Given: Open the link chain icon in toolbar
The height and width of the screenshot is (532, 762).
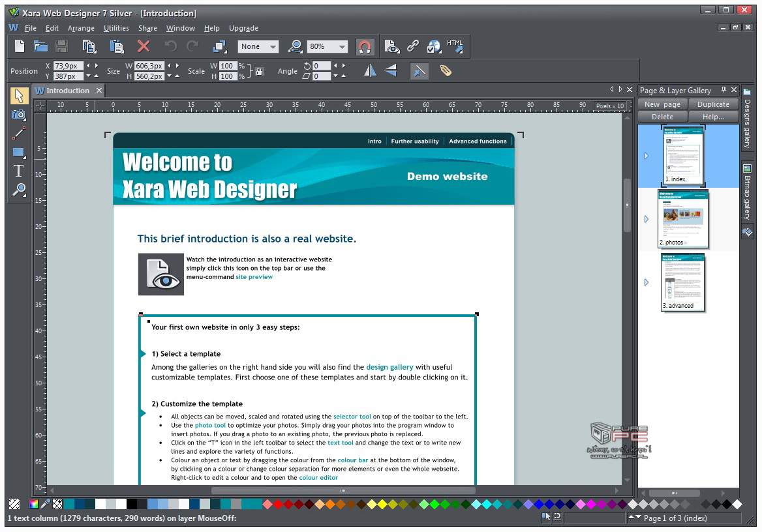Looking at the screenshot, I should [x=413, y=46].
